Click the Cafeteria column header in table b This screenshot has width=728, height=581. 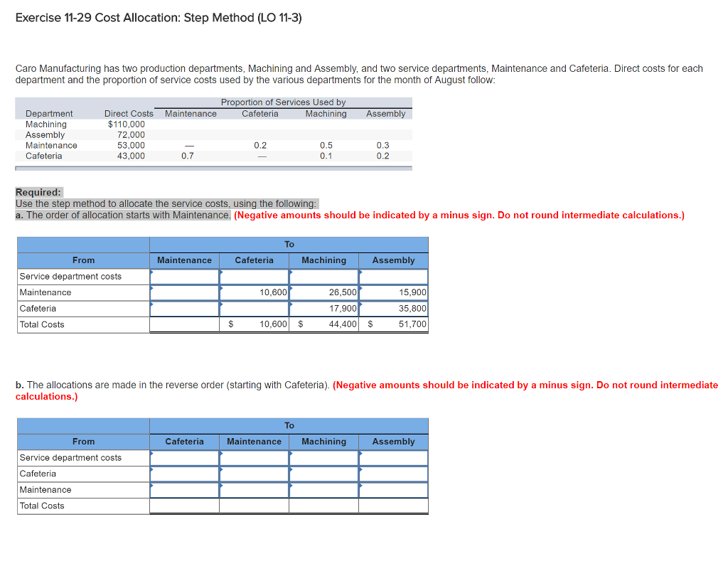pos(183,442)
